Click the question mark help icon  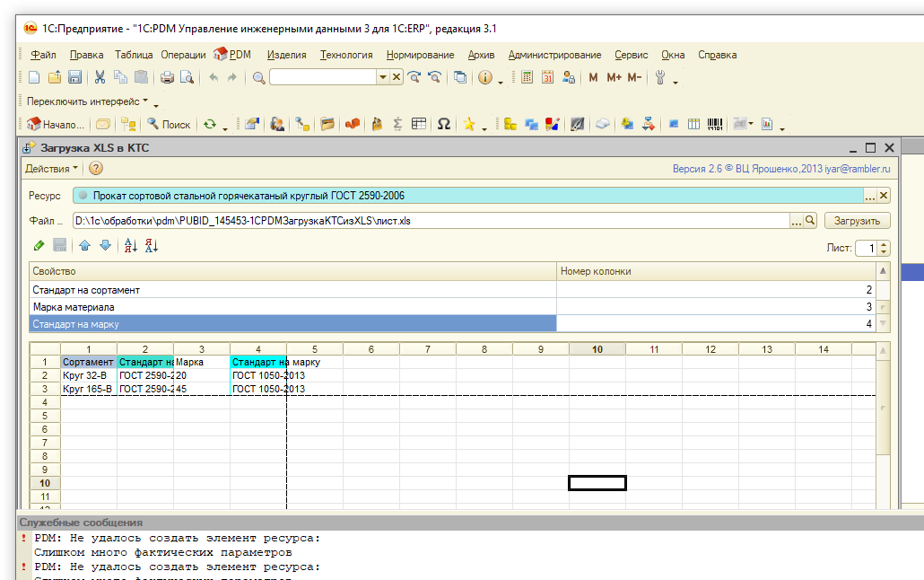(x=96, y=169)
